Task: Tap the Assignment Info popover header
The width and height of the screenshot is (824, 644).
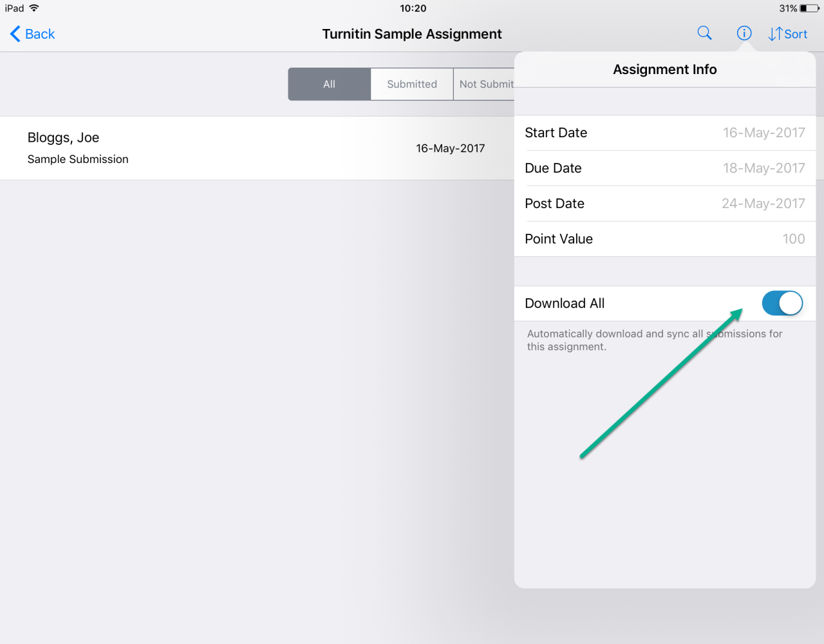Action: coord(664,70)
